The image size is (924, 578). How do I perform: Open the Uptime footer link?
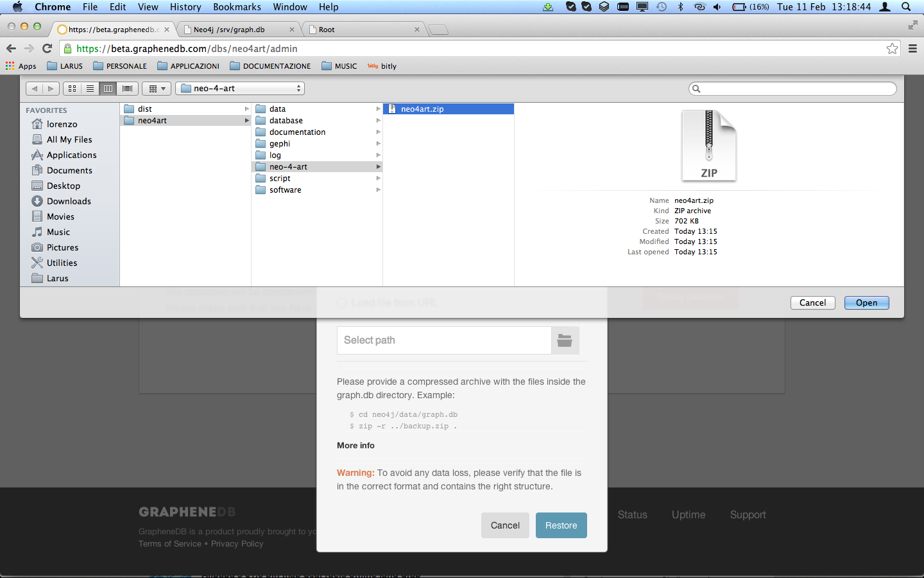point(689,514)
